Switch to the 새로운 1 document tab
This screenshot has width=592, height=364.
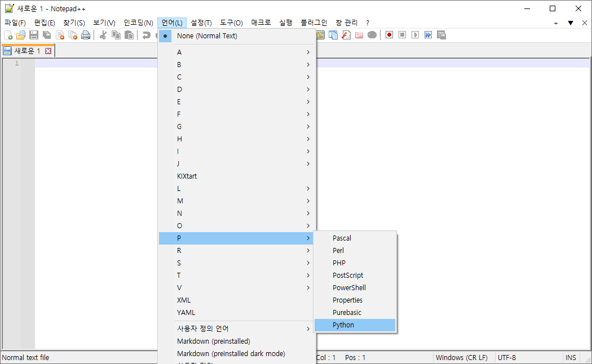tap(28, 51)
